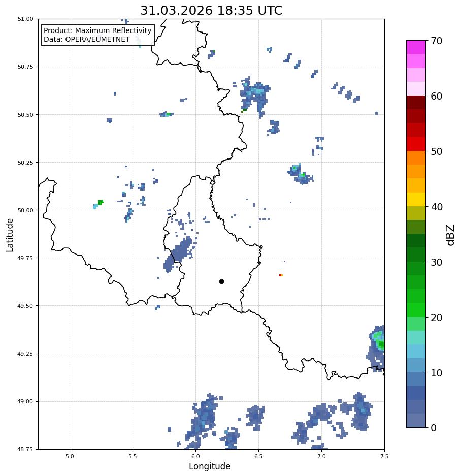Click the latitude tick label '50.75'
Screen dimensions: 461x476
click(x=25, y=67)
